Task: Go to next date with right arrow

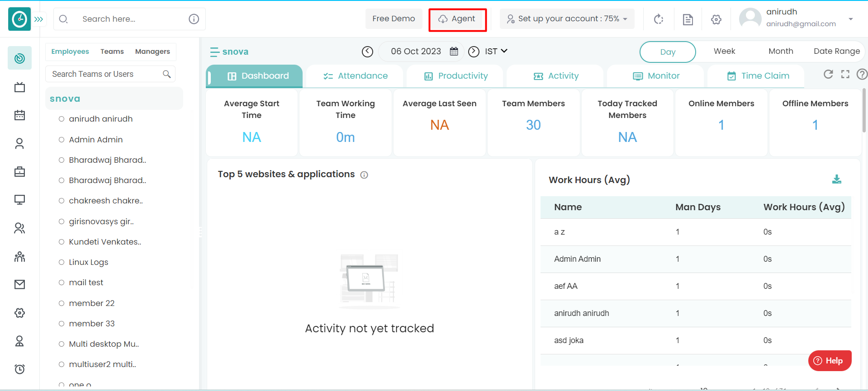Action: [474, 52]
